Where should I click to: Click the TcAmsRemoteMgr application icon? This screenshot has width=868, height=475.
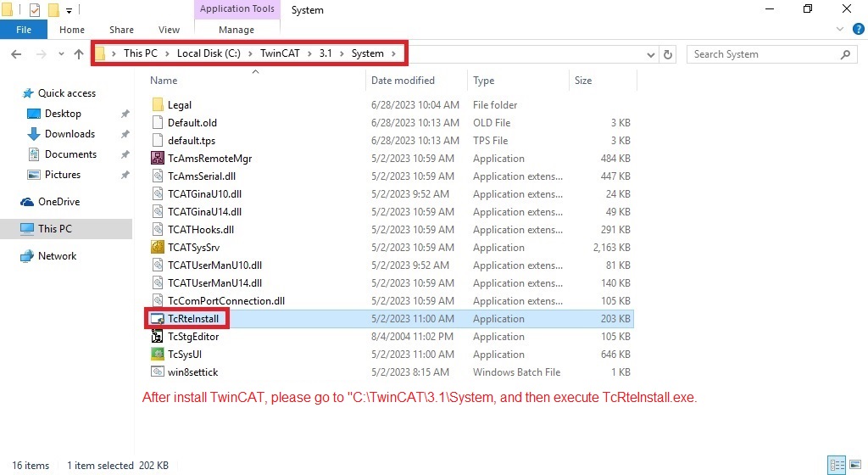158,159
